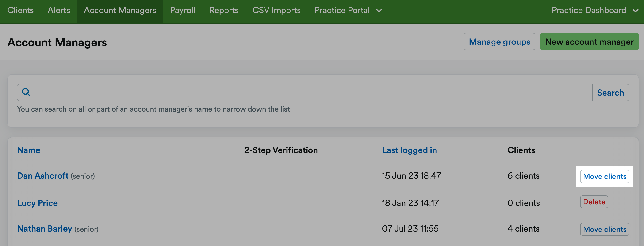The image size is (644, 246).
Task: Click the search hint text below the field
Action: [153, 109]
